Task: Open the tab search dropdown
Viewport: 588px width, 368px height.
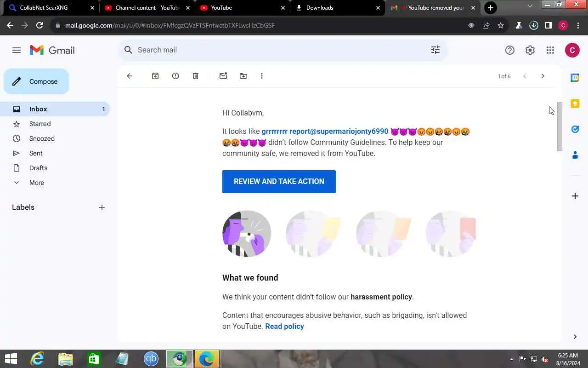Action: [530, 6]
